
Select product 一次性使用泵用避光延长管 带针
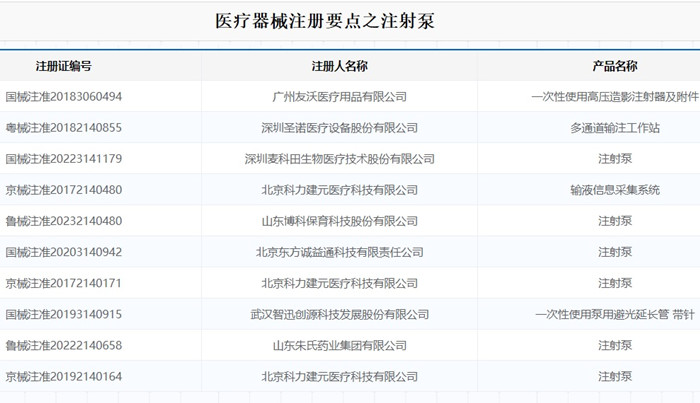[x=615, y=314]
